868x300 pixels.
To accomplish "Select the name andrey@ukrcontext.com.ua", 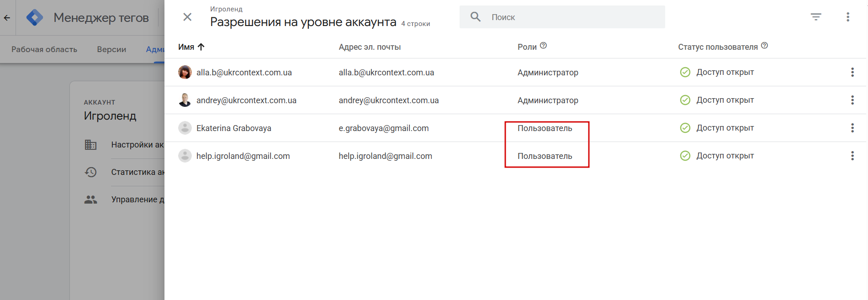I will [246, 100].
